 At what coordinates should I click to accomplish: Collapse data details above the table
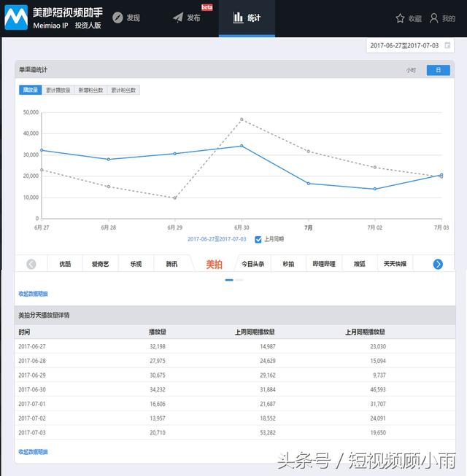(x=33, y=294)
